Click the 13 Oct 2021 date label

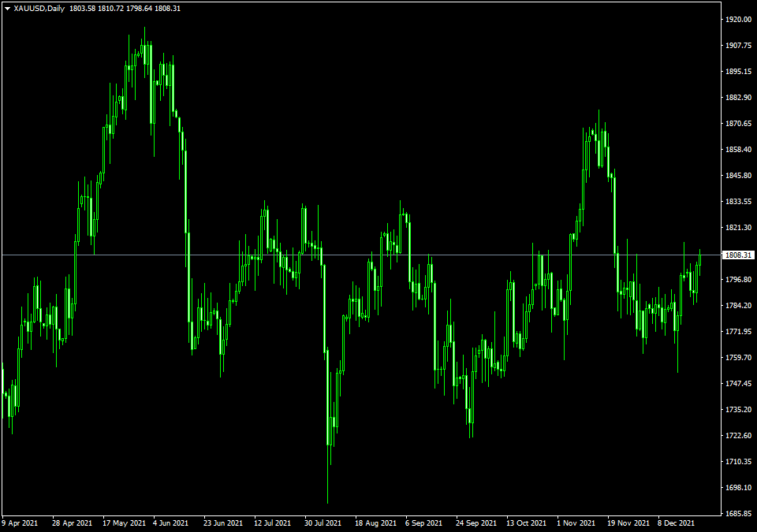click(526, 523)
